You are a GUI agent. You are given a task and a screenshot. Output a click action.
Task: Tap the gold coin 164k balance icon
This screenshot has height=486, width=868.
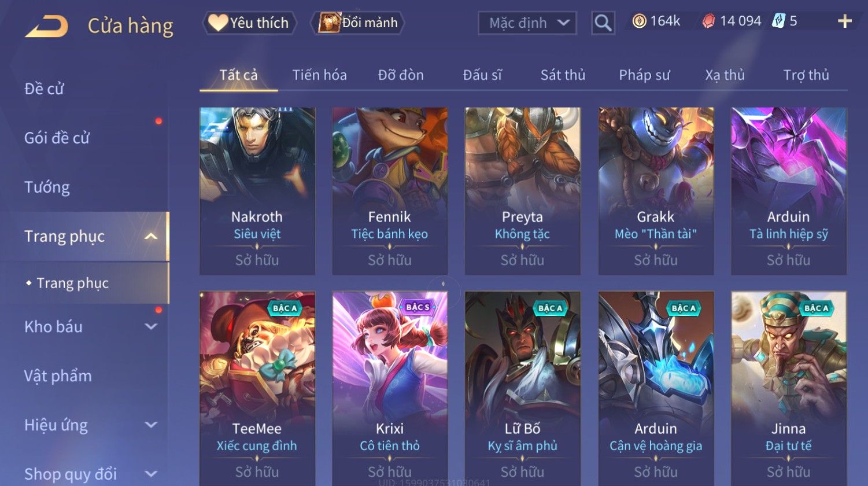pos(639,21)
